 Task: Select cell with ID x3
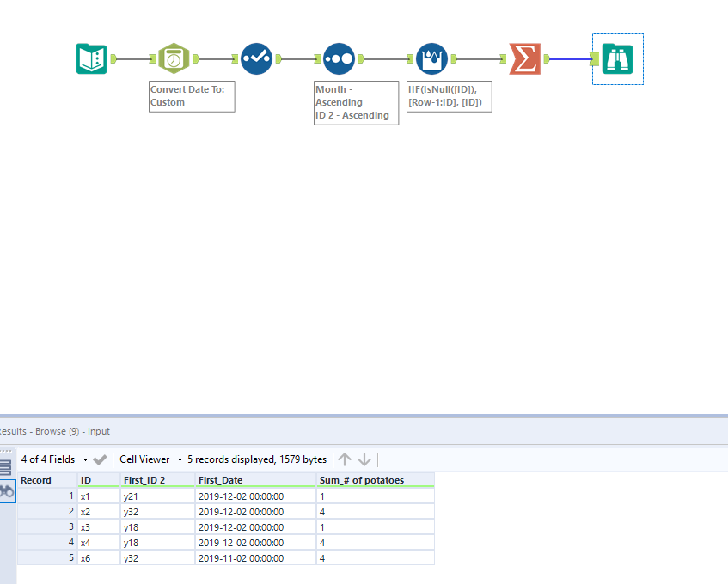[99, 527]
